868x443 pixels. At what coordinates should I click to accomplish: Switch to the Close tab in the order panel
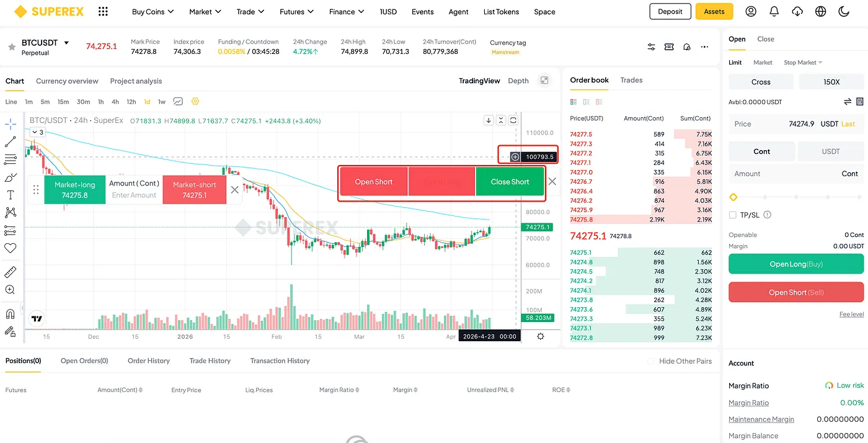point(766,39)
